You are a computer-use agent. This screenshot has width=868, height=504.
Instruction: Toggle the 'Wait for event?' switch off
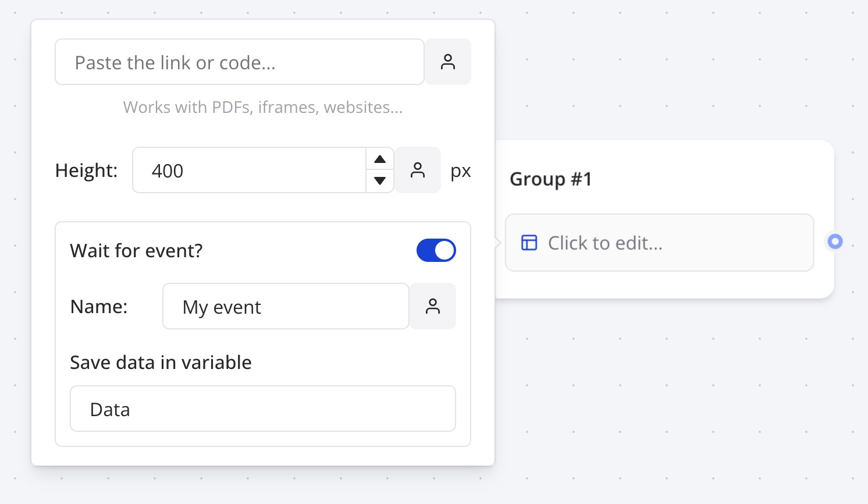tap(436, 250)
